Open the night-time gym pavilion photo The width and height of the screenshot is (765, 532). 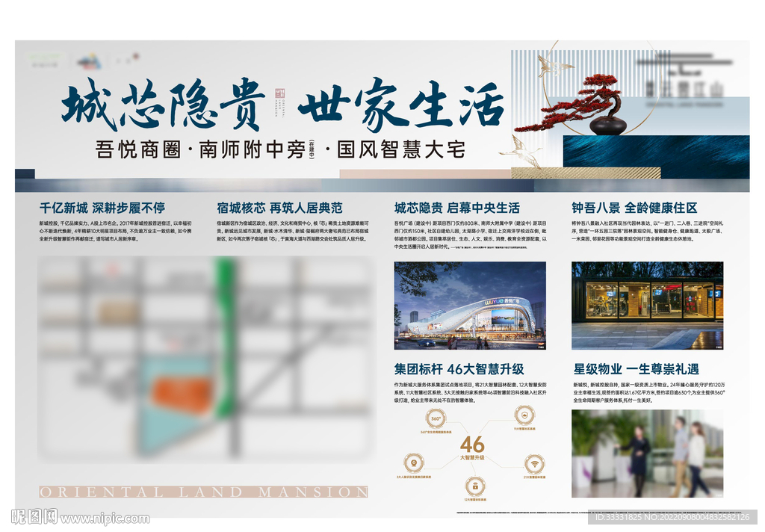[x=647, y=306]
